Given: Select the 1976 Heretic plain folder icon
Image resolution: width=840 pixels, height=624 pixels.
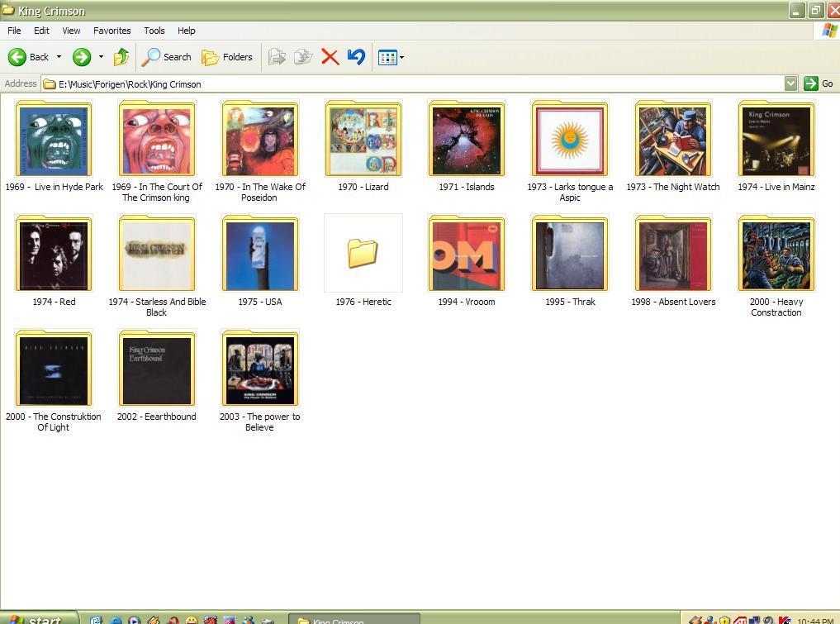Looking at the screenshot, I should [363, 253].
